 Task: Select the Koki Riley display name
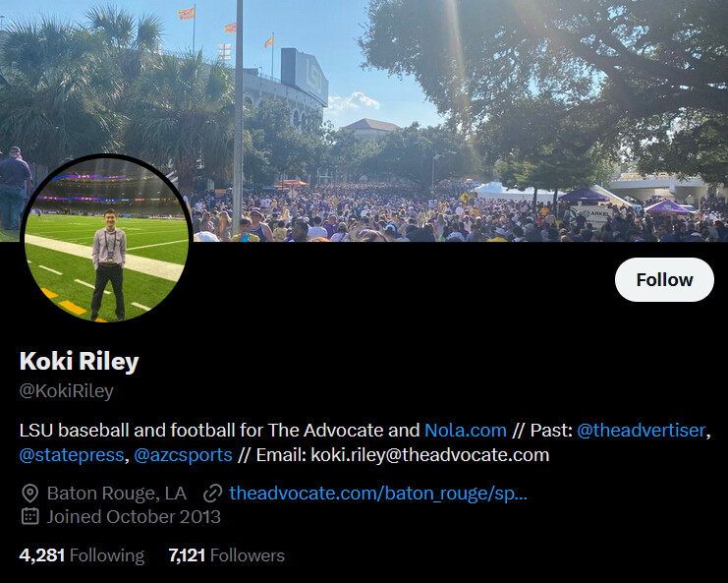coord(79,361)
